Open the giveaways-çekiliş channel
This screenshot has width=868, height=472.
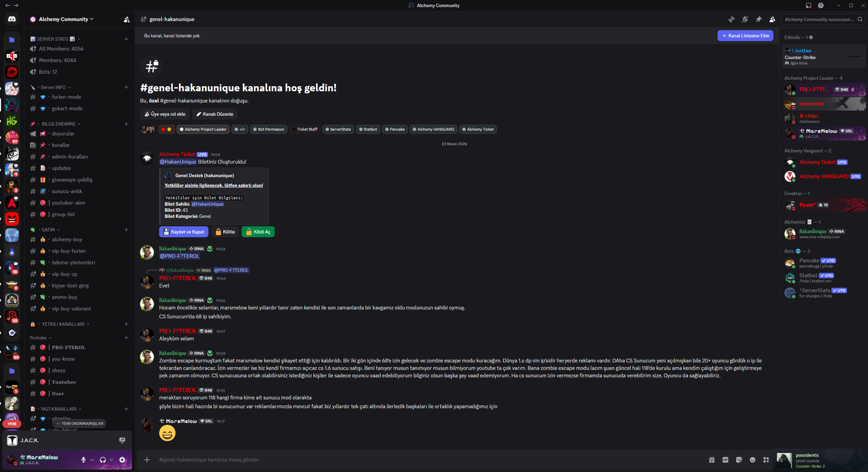coord(79,180)
